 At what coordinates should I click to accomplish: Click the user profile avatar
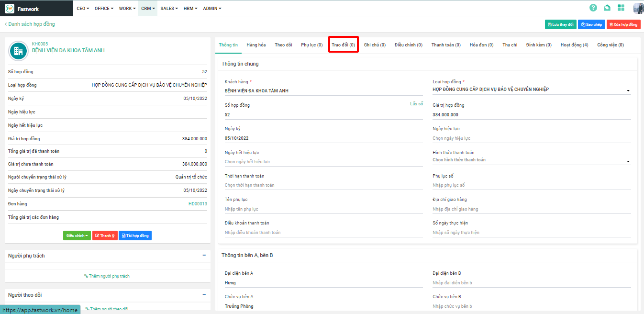(x=638, y=8)
